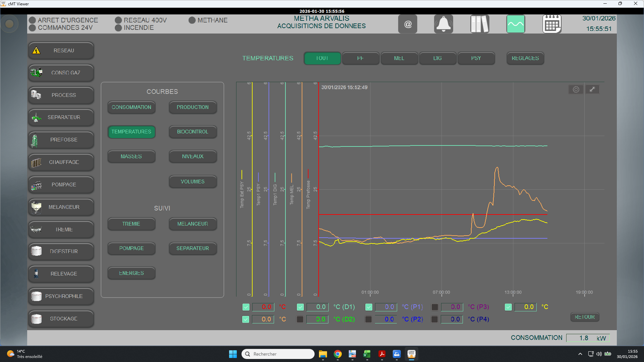Open the DIGESTEUR tank page
The width and height of the screenshot is (644, 362).
(61, 251)
